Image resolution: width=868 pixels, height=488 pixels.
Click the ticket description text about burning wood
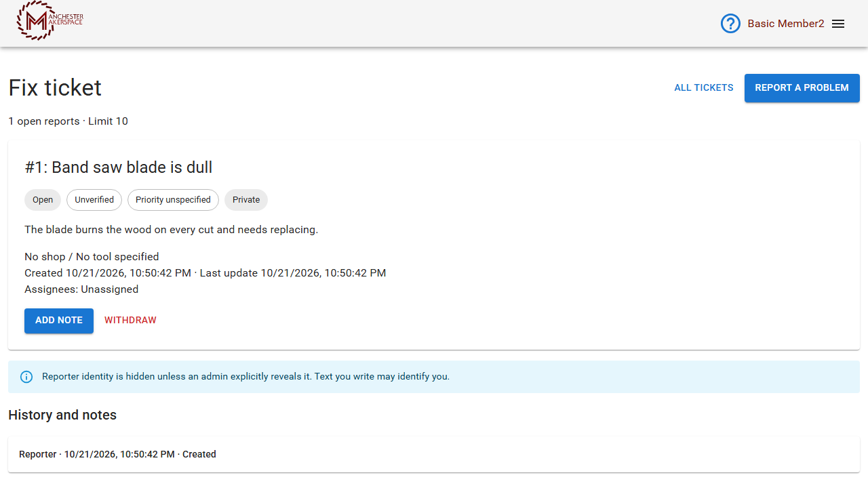click(x=171, y=230)
